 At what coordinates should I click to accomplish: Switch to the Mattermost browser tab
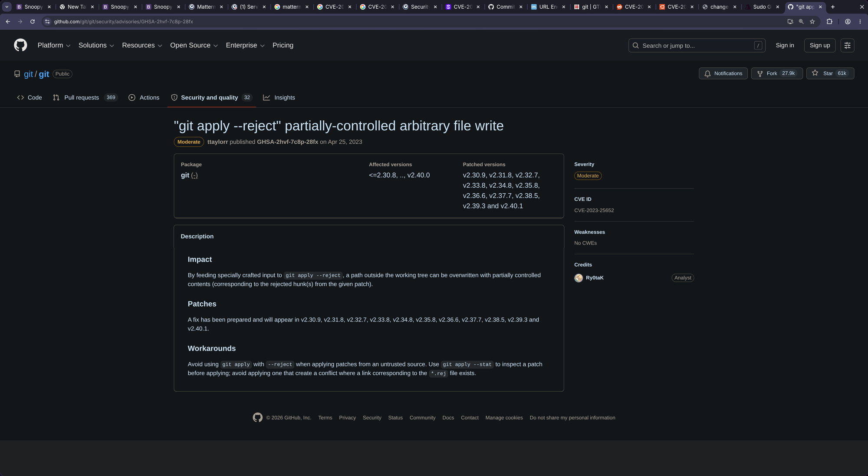205,7
